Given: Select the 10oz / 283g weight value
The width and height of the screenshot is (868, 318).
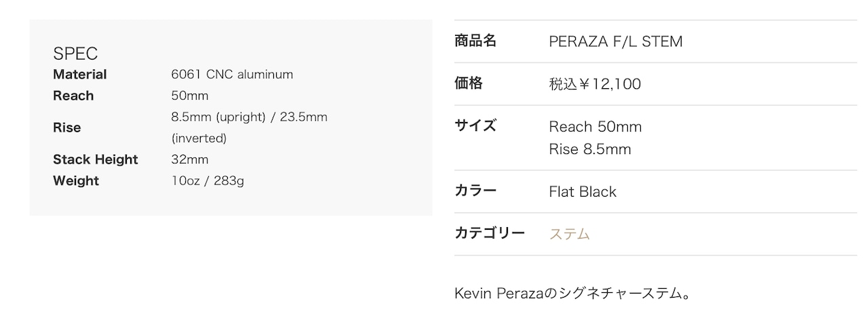Looking at the screenshot, I should click(x=208, y=181).
